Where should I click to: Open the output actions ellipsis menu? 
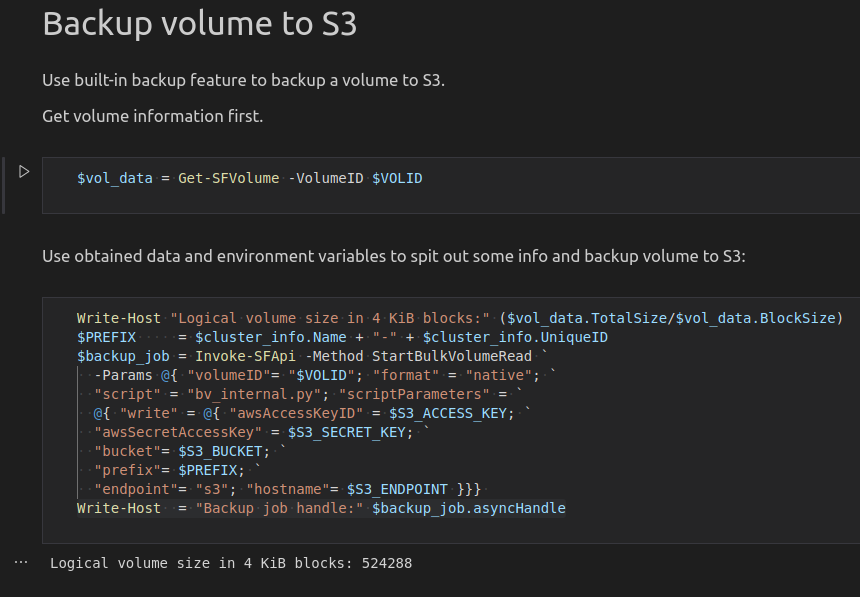pos(21,562)
